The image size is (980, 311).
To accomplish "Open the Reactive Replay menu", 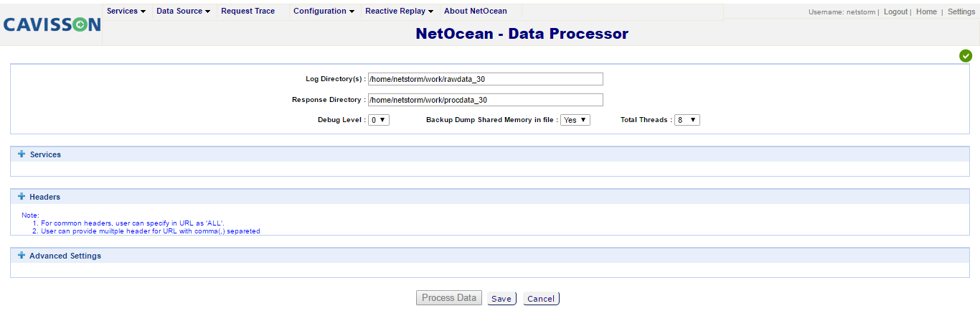I will tap(399, 11).
